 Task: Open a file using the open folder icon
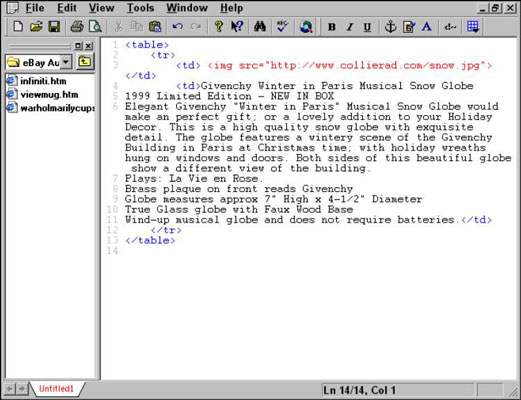point(36,26)
